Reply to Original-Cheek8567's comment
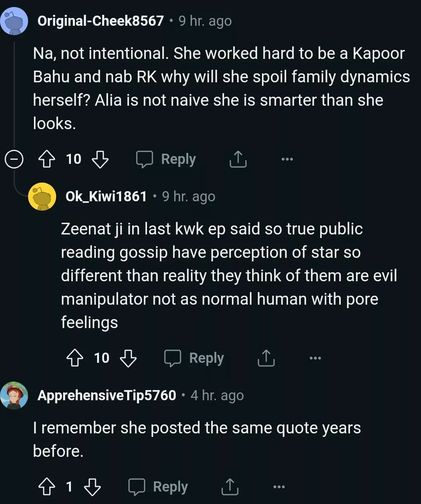The image size is (421, 504). click(166, 159)
